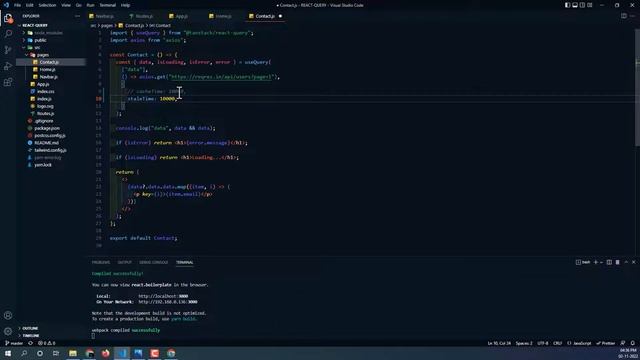Open the View menu

pyautogui.click(x=66, y=5)
